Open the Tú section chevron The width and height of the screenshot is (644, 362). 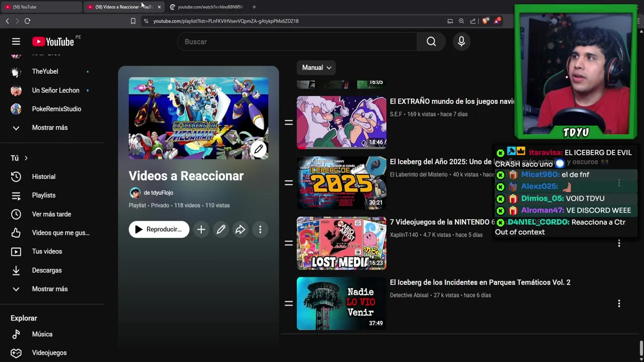[26, 158]
